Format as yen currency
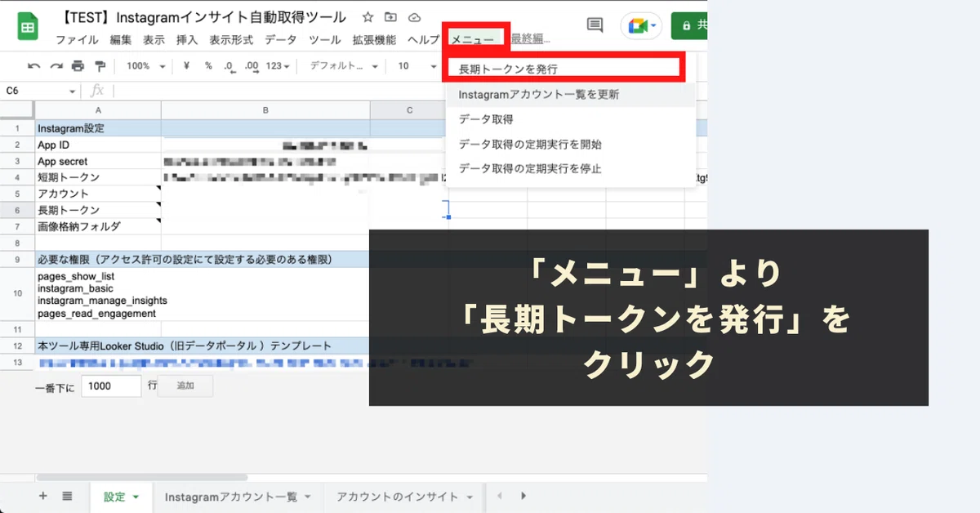The image size is (980, 513). point(187,66)
